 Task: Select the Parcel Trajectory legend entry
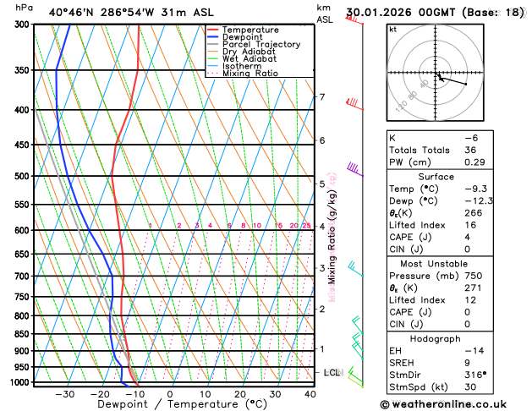point(254,44)
